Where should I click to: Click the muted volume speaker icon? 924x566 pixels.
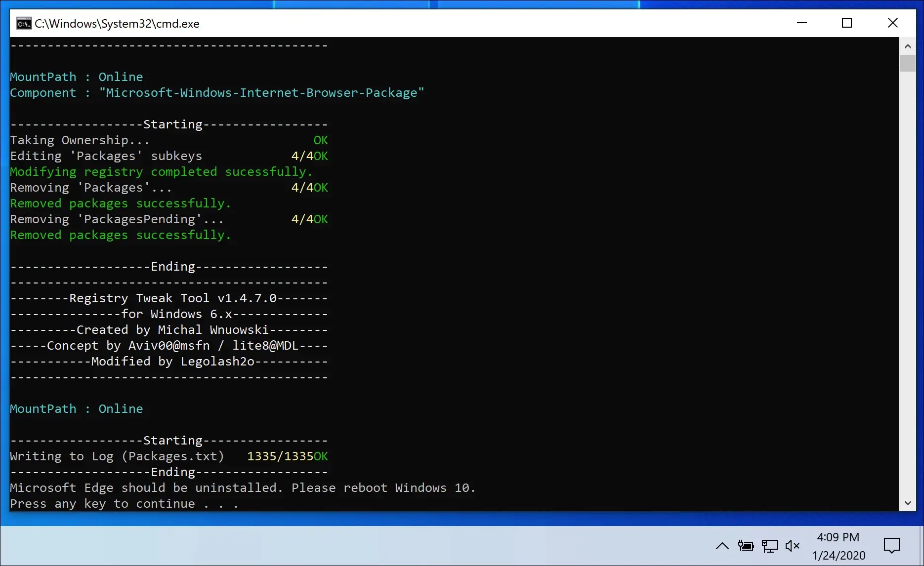[793, 546]
